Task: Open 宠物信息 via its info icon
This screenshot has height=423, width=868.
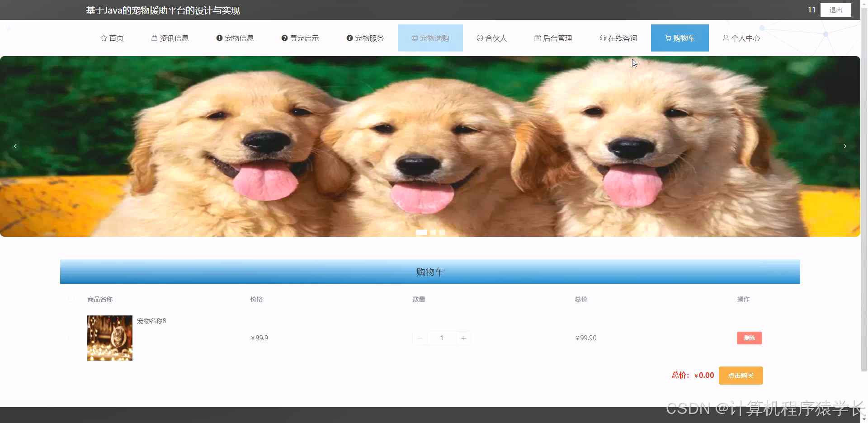Action: pos(220,38)
